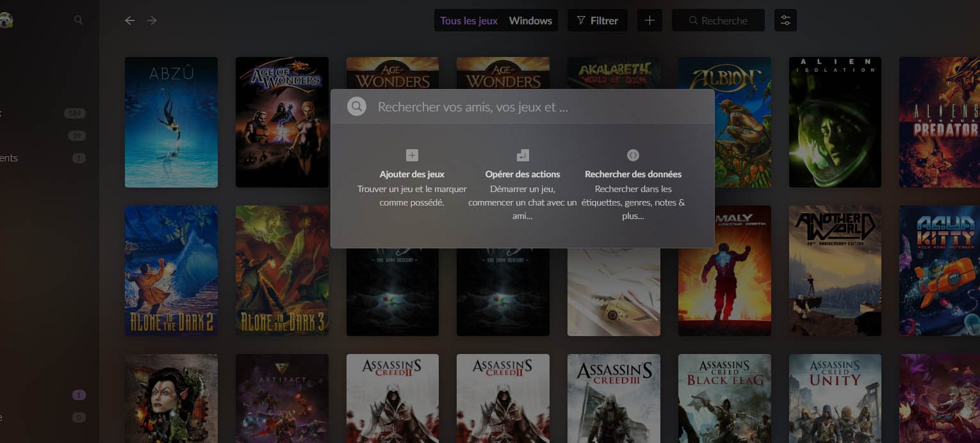The image size is (980, 443).
Task: Open the Aqua Kitty game cover
Action: [940, 271]
